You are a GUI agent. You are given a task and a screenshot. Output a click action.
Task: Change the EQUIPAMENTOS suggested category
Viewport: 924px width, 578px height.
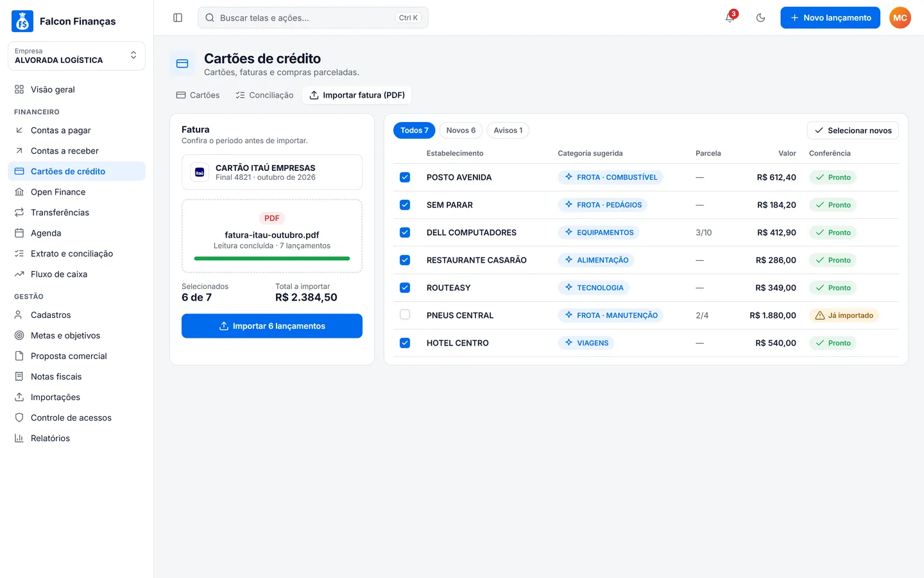pos(599,232)
